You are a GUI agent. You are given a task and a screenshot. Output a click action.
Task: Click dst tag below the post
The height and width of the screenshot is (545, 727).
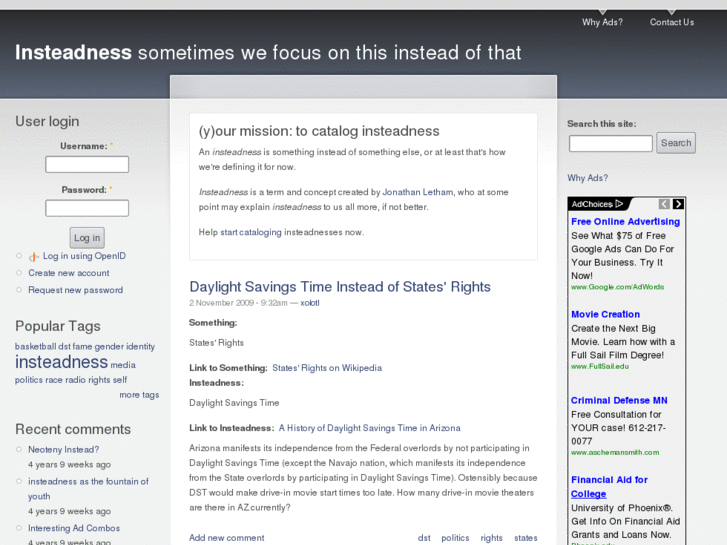pos(424,538)
